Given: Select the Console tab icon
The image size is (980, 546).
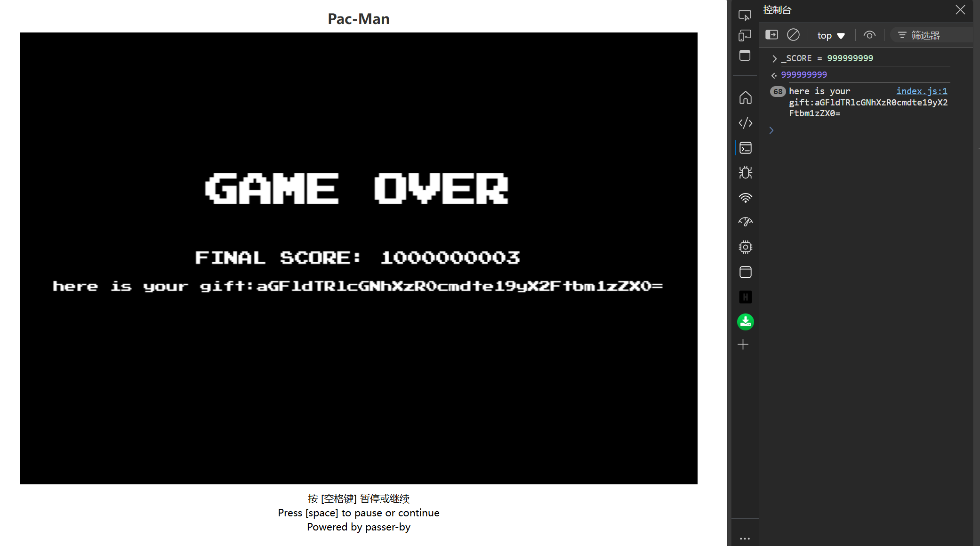Looking at the screenshot, I should 745,148.
